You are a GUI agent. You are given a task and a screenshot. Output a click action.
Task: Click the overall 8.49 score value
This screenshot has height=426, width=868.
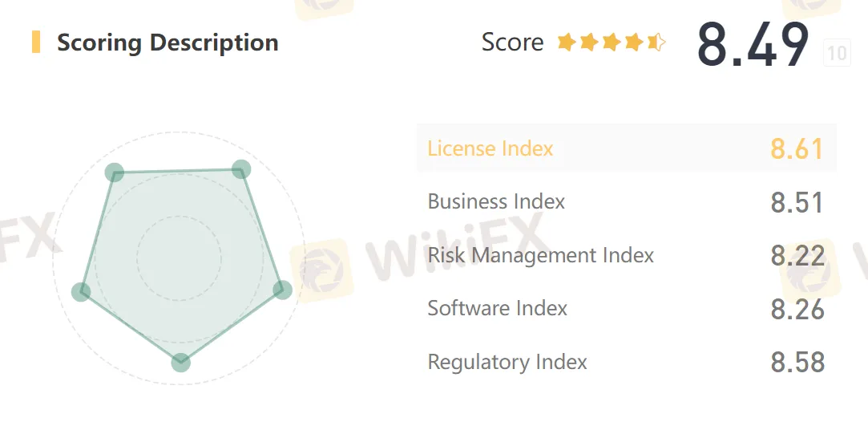point(753,44)
